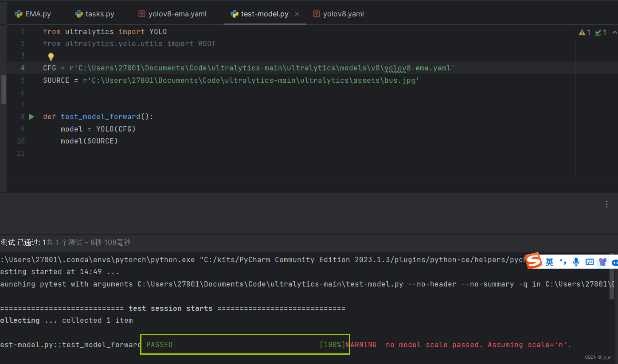618x364 pixels.
Task: Run test_model_forward via the green gutter arrow
Action: click(31, 116)
